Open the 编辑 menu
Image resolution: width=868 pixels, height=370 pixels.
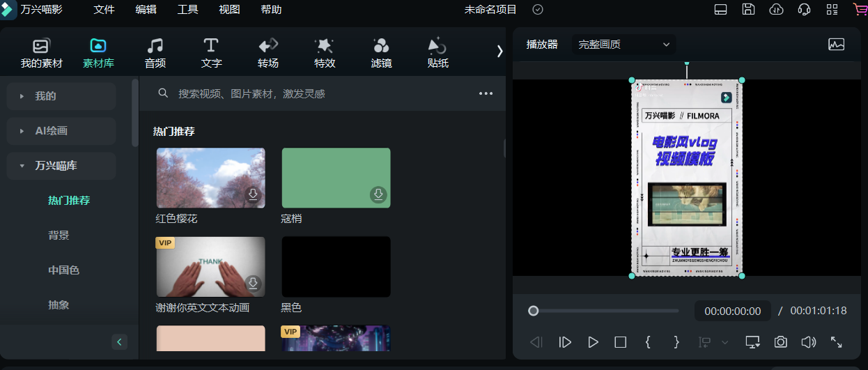click(146, 10)
